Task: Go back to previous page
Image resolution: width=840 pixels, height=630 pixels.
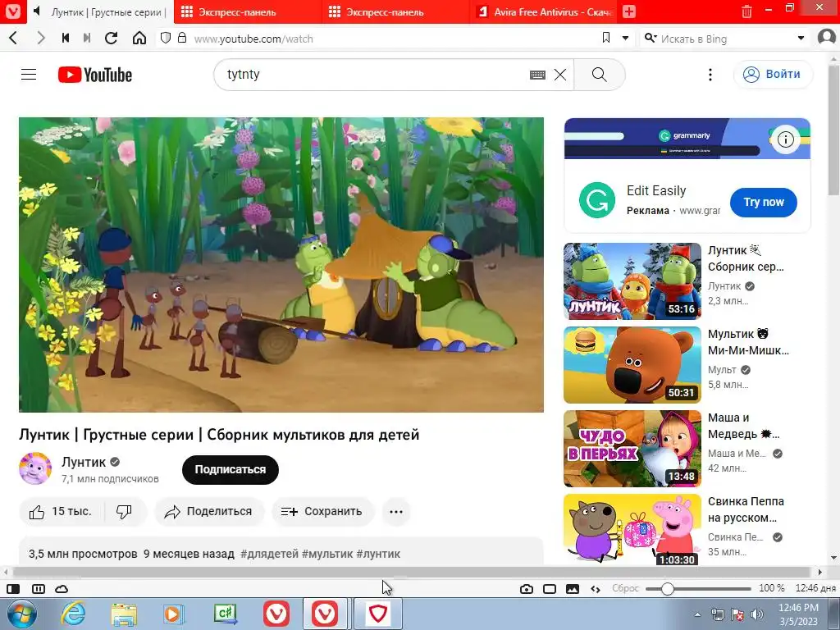Action: [x=14, y=38]
